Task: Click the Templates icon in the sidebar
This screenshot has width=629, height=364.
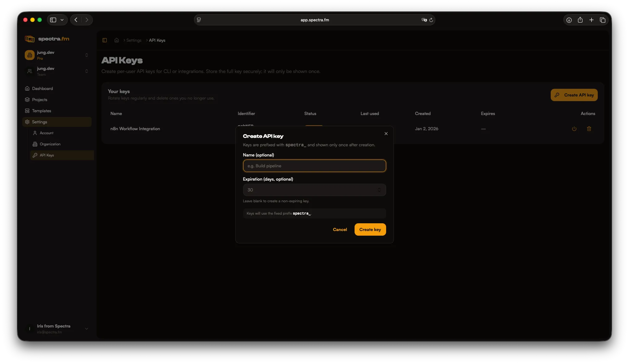Action: [x=28, y=111]
